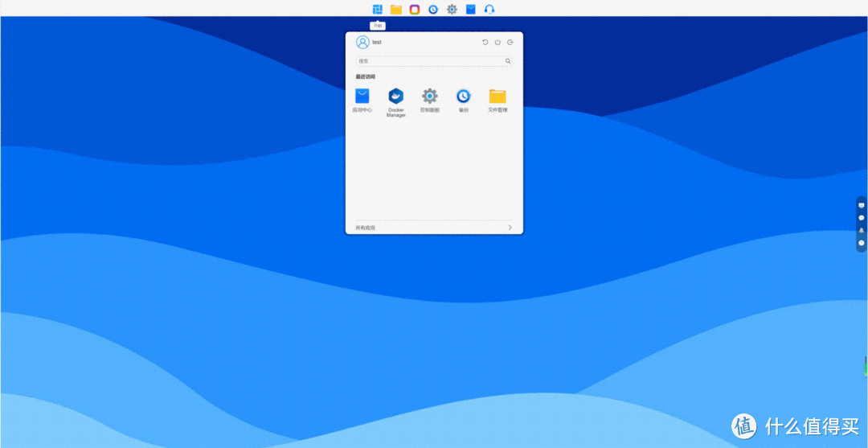Click the test user avatar

[362, 43]
